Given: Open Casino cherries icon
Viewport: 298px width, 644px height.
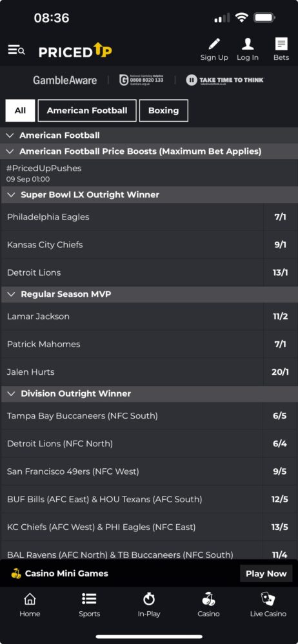Looking at the screenshot, I should coord(208,599).
